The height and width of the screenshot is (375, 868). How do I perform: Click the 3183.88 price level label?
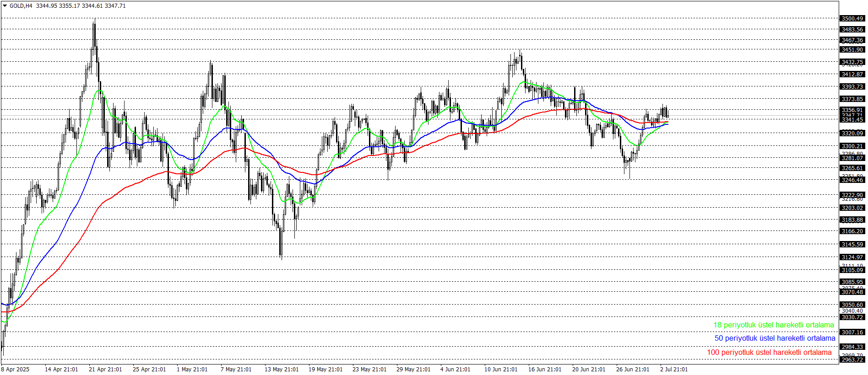tap(852, 220)
